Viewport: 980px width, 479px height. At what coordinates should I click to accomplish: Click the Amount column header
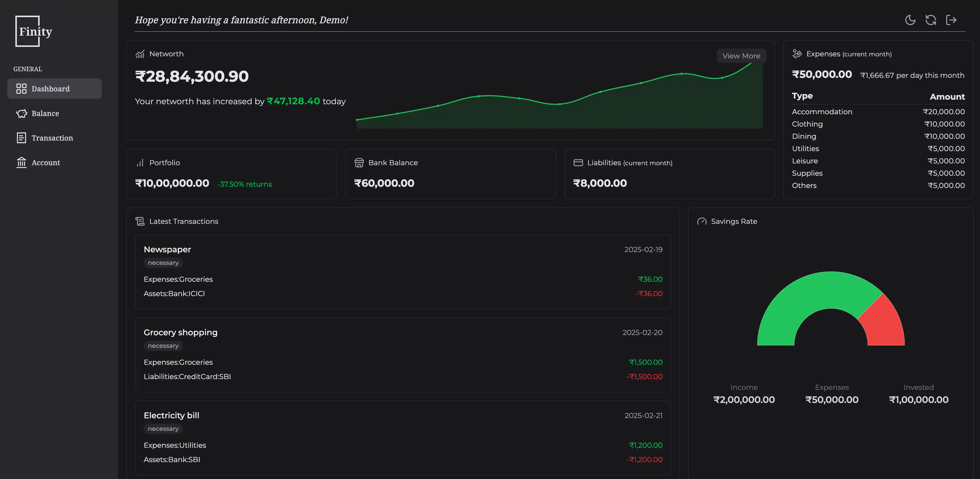coord(947,97)
